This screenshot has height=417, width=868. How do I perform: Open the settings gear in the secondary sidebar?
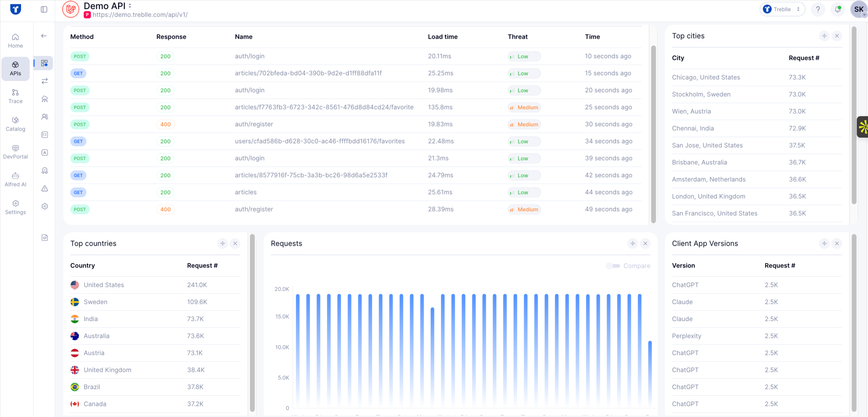[44, 206]
